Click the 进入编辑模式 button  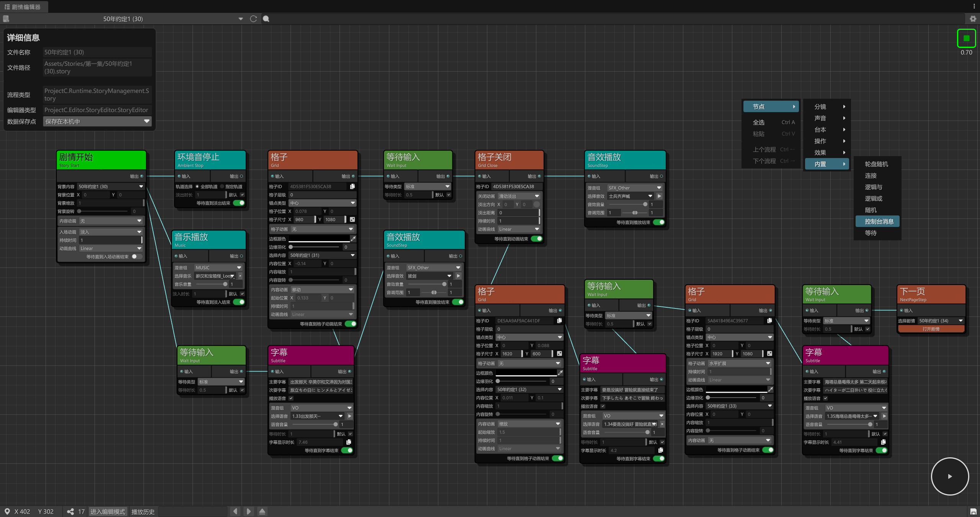[x=108, y=512]
